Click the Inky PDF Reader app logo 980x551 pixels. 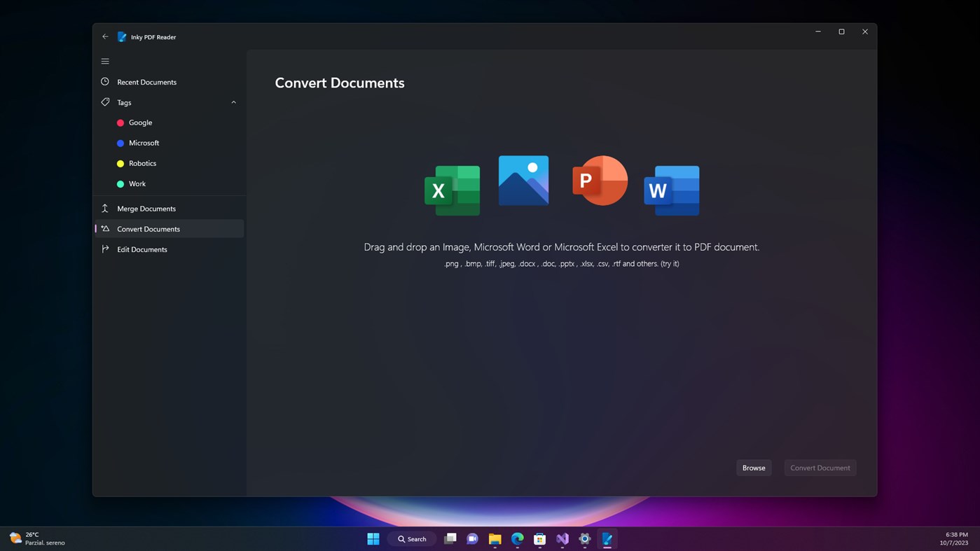point(121,36)
